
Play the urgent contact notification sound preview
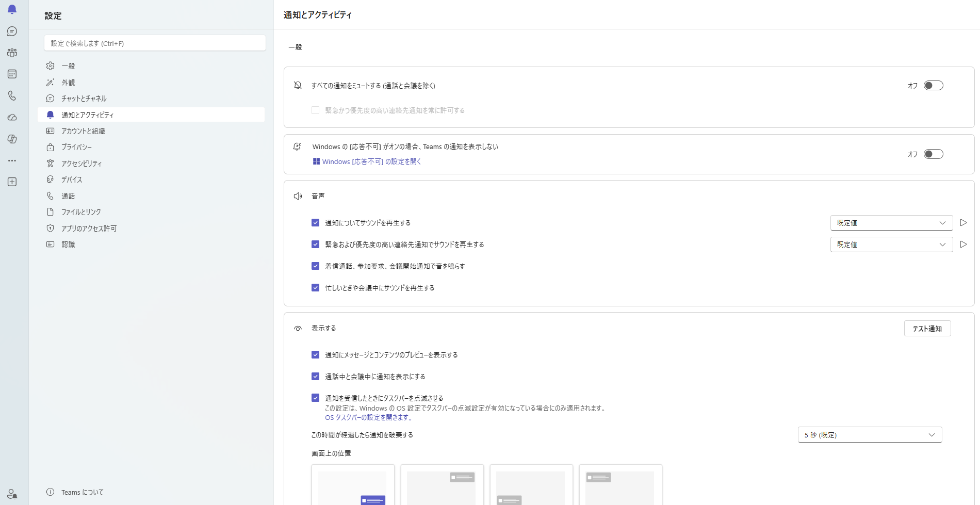(x=963, y=245)
